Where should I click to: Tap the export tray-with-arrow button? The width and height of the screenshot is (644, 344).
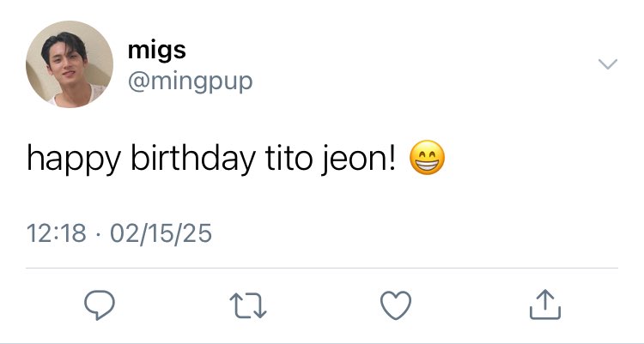[x=545, y=305]
